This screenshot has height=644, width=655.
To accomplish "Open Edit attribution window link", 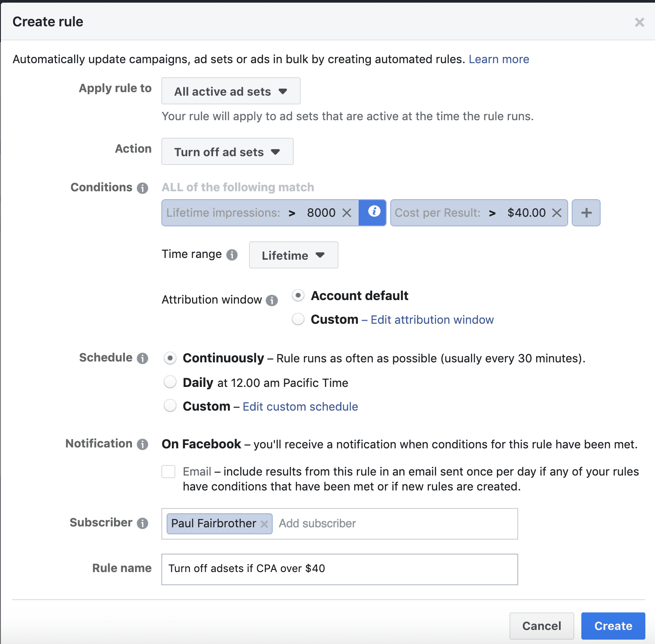I will click(432, 320).
